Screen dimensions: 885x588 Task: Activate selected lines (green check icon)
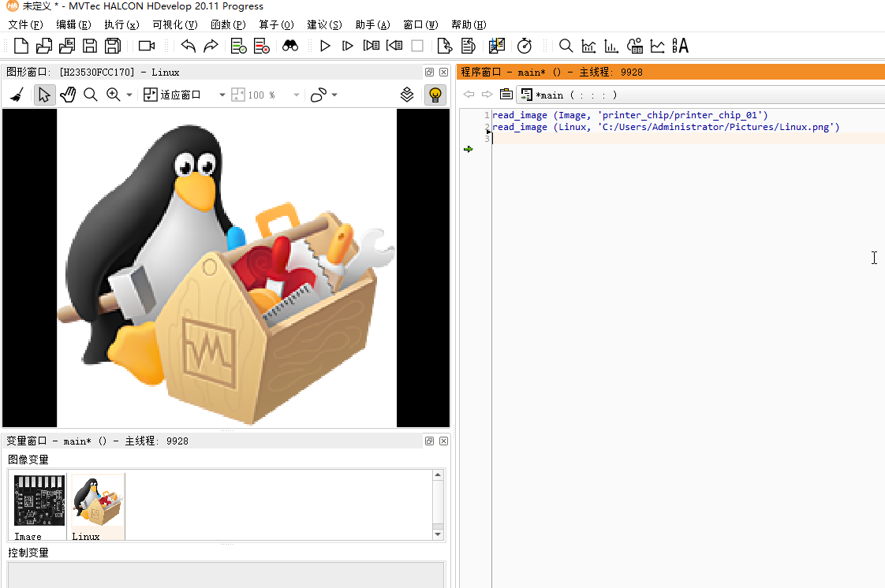(238, 46)
